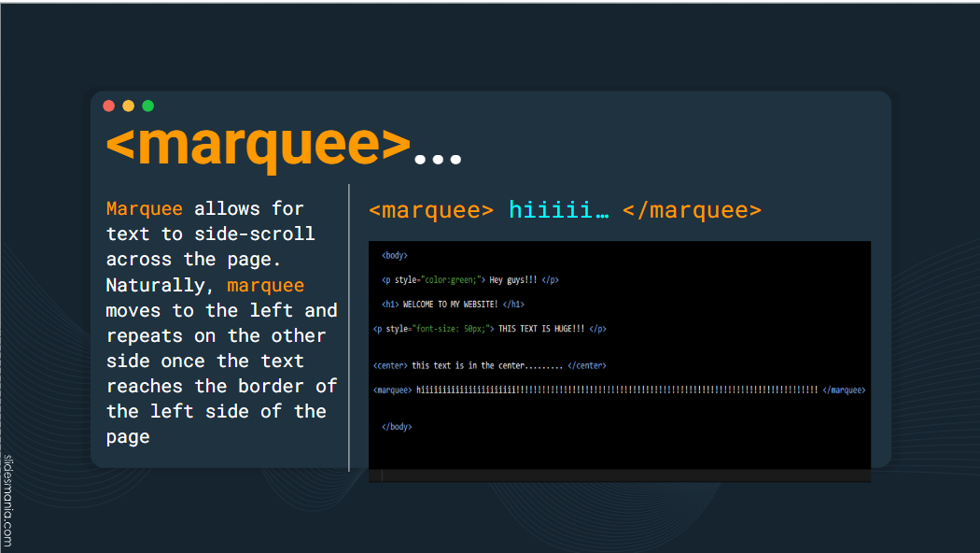Select the cyan "hiiiii…" heading text
The height and width of the screenshot is (553, 980).
point(558,210)
